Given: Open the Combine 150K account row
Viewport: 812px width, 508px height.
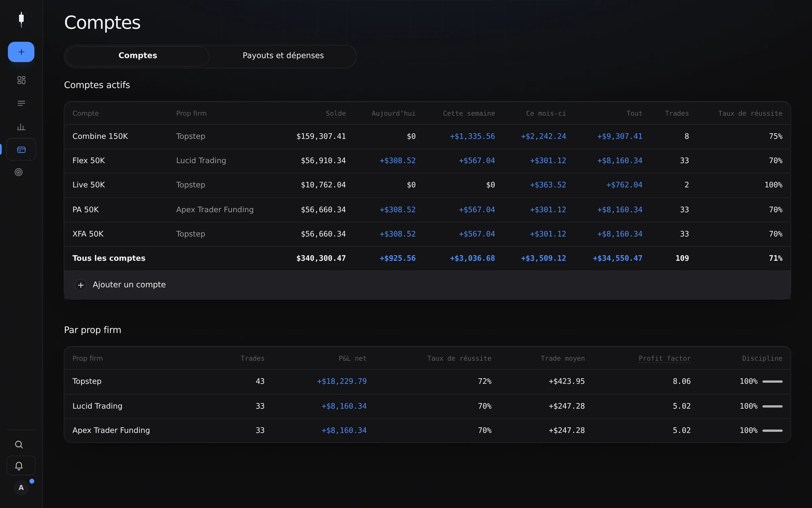Looking at the screenshot, I should pyautogui.click(x=427, y=136).
